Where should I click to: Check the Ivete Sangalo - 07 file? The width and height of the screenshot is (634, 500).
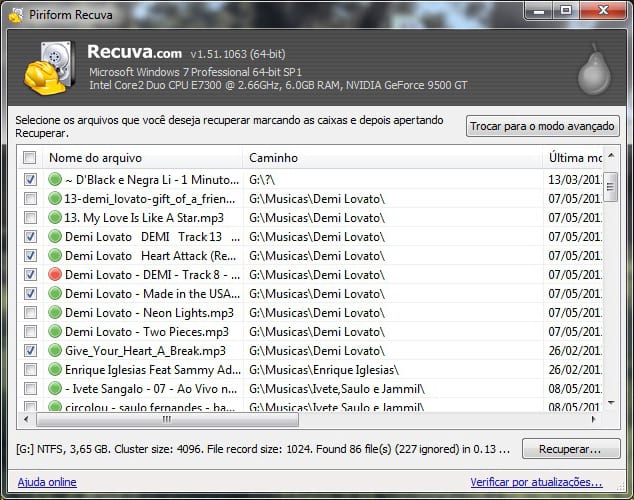pyautogui.click(x=30, y=388)
